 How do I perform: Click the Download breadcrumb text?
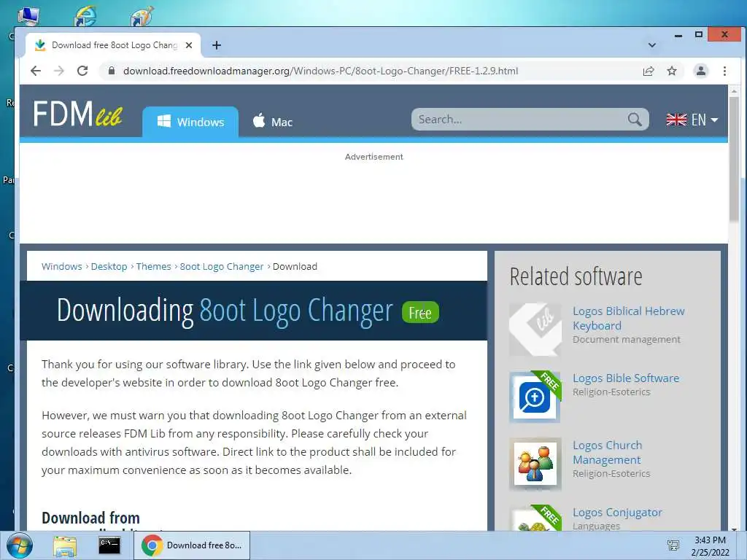(295, 267)
